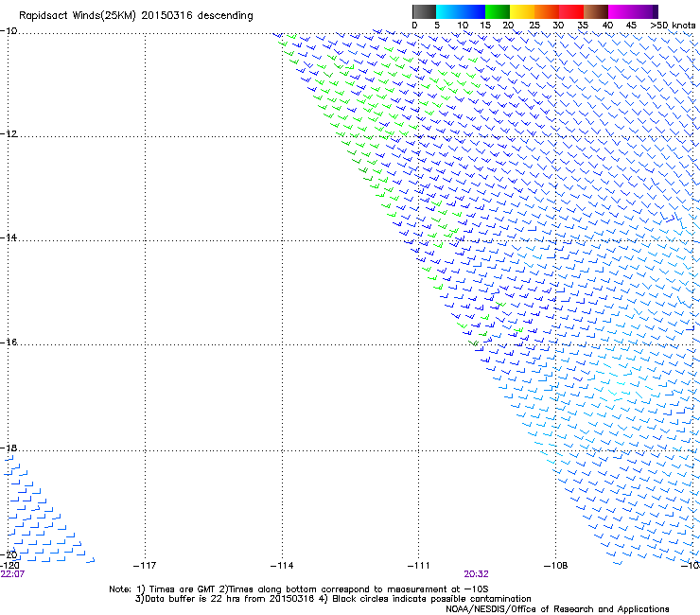700x615 pixels.
Task: Click the latitude label -18
Action: coord(9,448)
